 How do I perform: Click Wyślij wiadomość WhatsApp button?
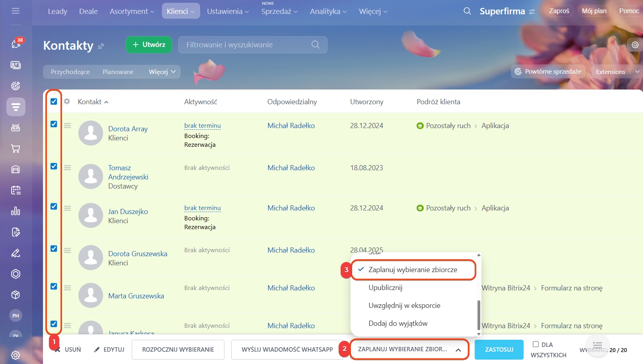tap(287, 350)
